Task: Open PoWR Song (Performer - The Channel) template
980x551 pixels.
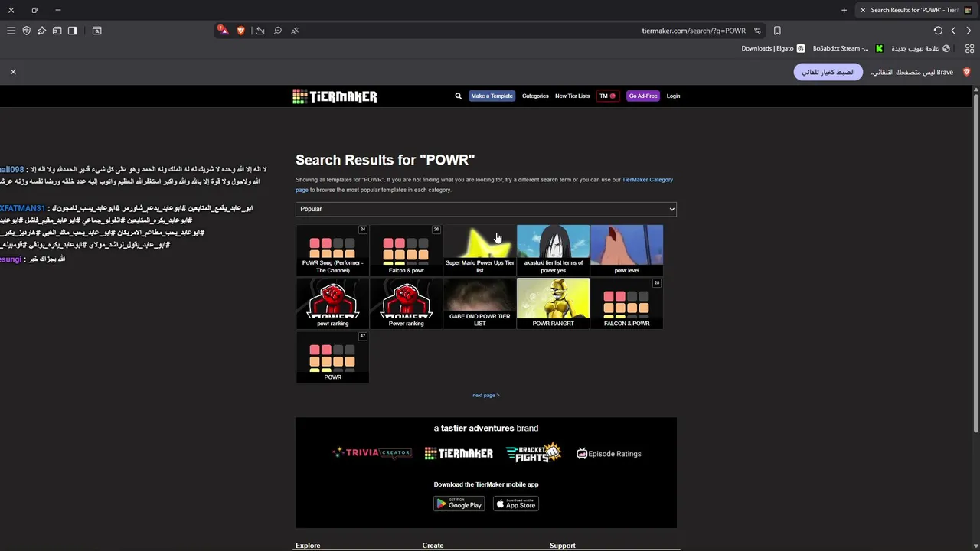Action: pyautogui.click(x=332, y=249)
